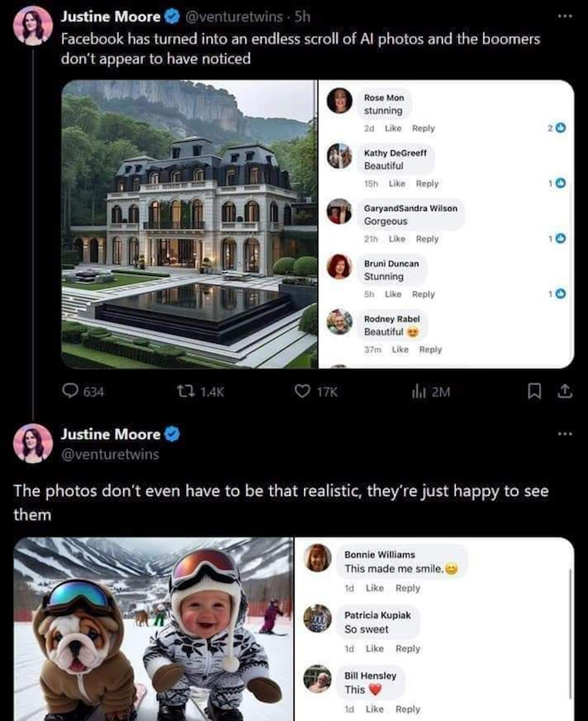Bookmark the first tweet
The height and width of the screenshot is (721, 588).
point(533,391)
